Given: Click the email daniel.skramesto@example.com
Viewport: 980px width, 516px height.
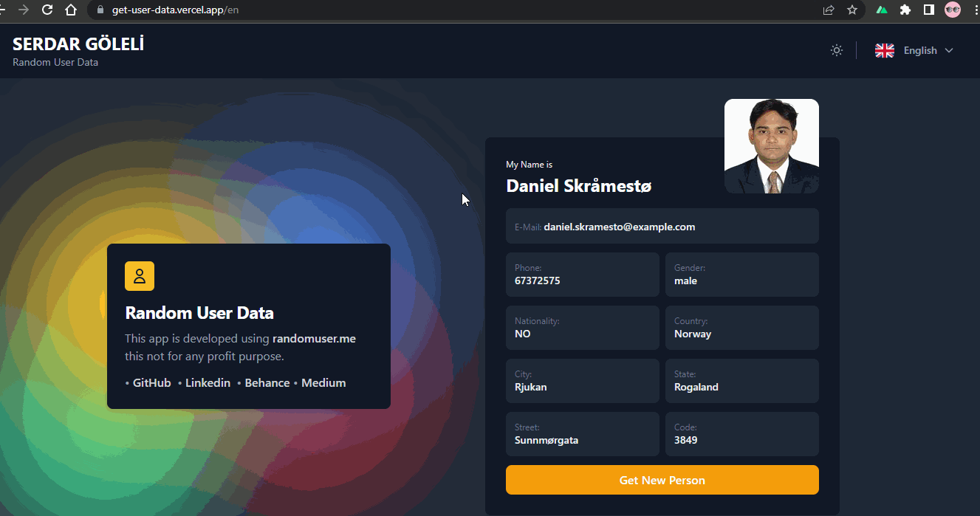Looking at the screenshot, I should click(620, 227).
